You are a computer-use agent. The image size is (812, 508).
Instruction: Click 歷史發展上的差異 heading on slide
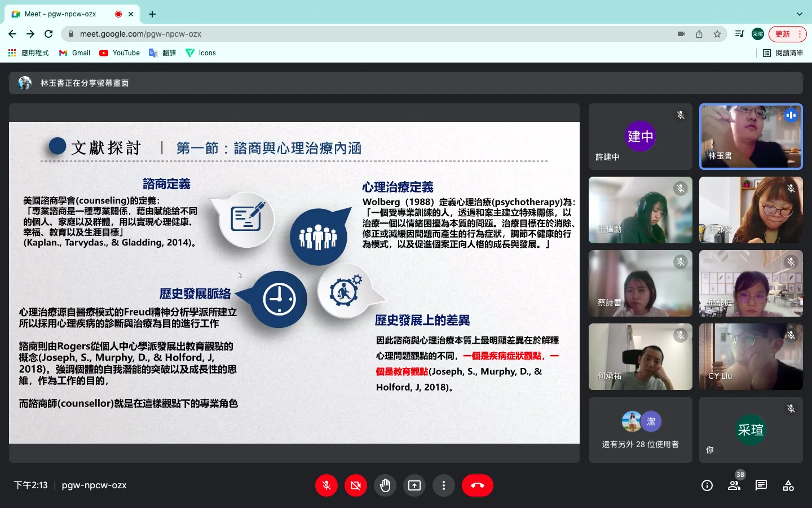[x=422, y=320]
